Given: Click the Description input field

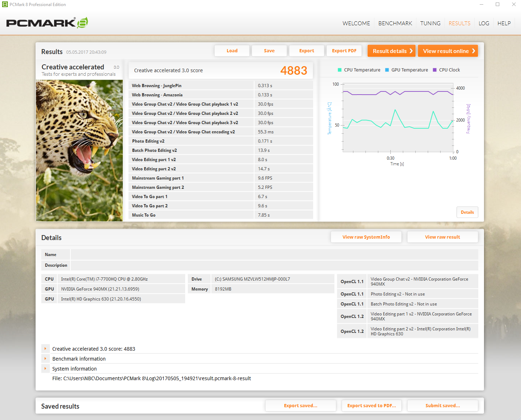Looking at the screenshot, I should click(x=274, y=265).
